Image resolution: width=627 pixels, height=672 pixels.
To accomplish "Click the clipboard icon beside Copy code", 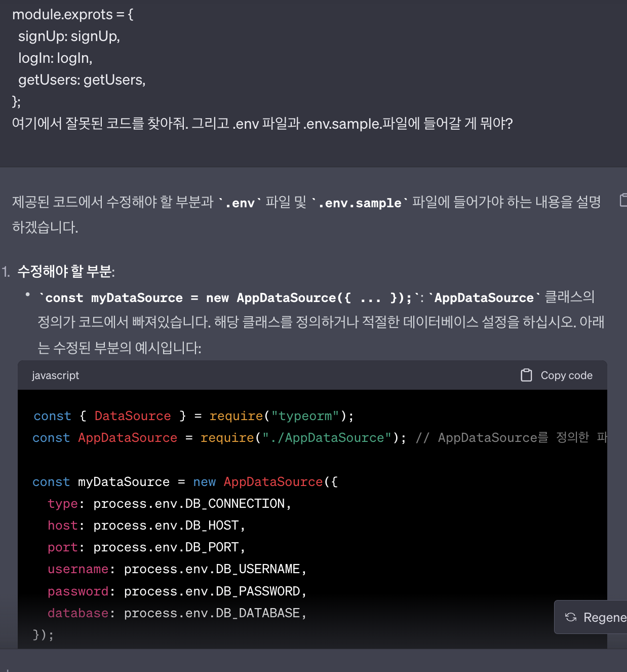I will click(527, 376).
